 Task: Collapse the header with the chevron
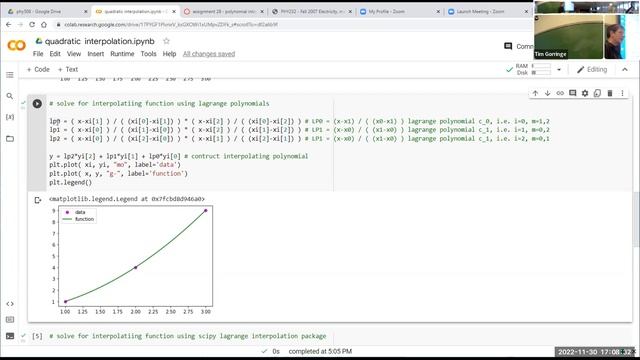point(624,70)
